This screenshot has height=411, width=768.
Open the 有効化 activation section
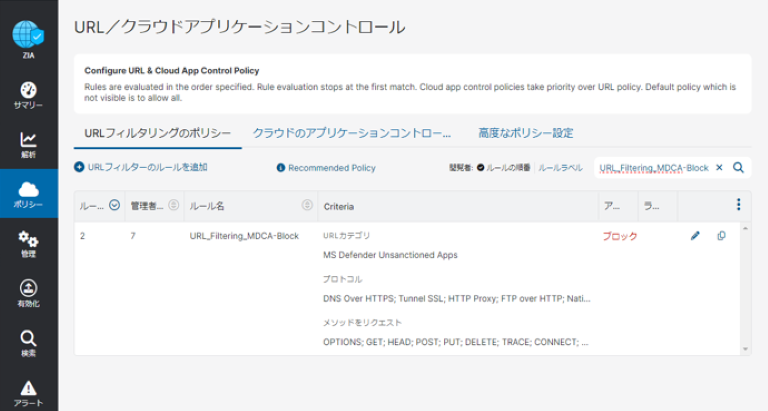(x=28, y=293)
